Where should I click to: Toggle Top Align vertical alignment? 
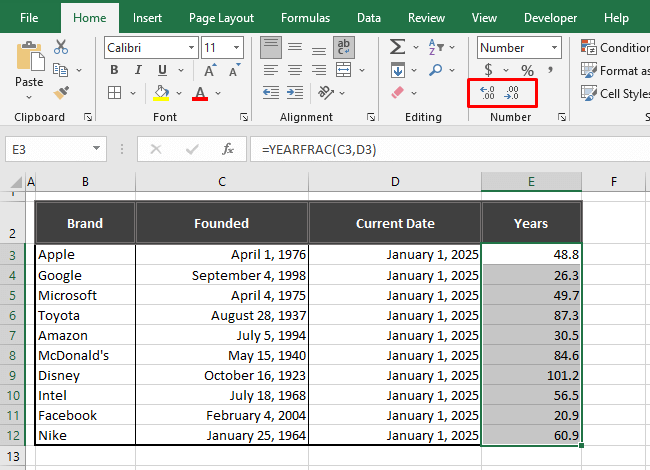271,47
